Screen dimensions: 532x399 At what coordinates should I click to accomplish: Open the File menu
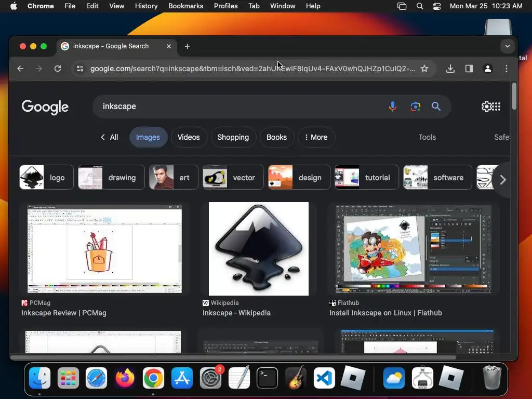(70, 6)
